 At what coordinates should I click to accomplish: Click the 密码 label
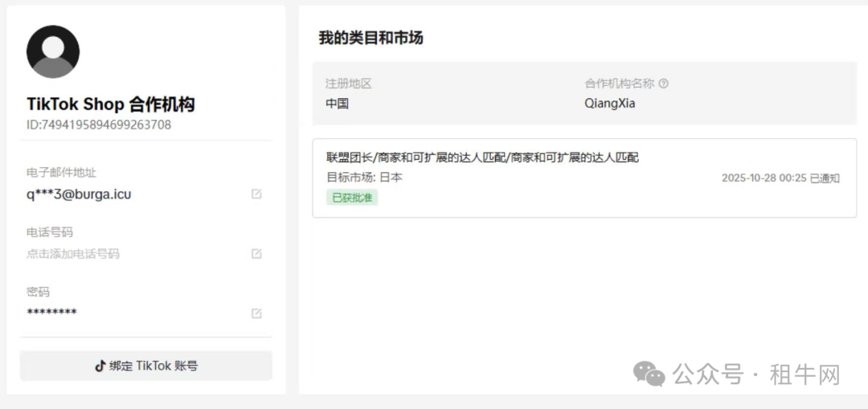click(38, 292)
